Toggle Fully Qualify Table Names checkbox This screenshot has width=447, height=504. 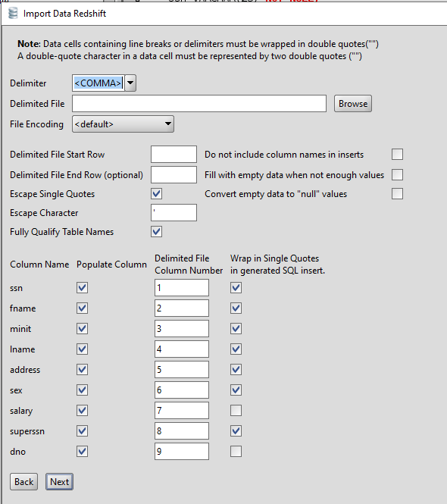(x=157, y=232)
